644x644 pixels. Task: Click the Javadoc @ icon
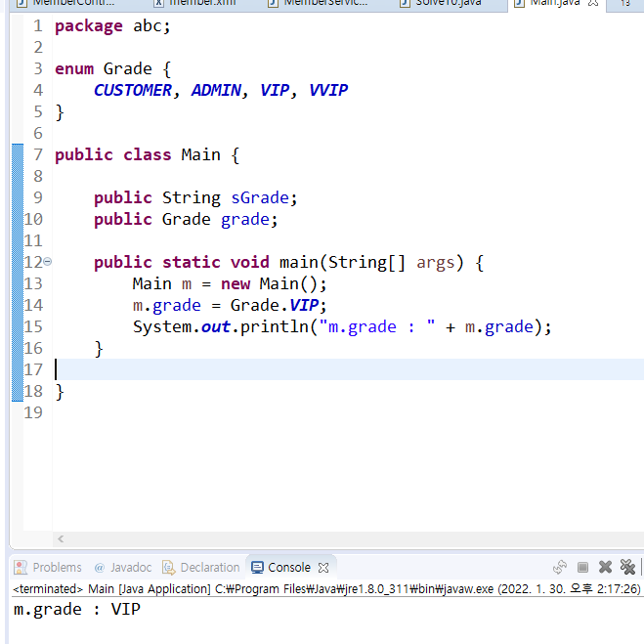click(100, 568)
